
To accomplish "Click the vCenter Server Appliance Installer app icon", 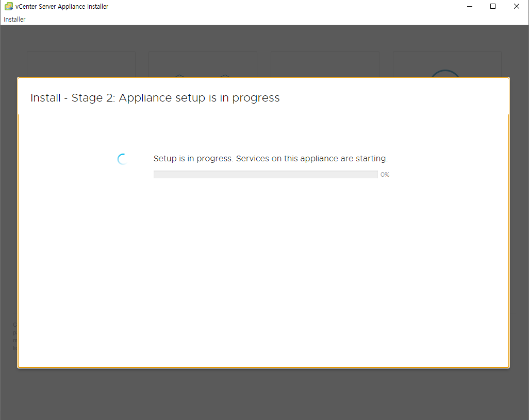I will point(8,6).
